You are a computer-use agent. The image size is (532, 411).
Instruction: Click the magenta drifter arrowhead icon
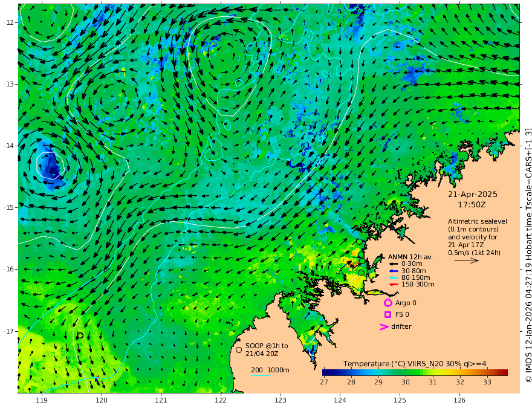pos(384,326)
